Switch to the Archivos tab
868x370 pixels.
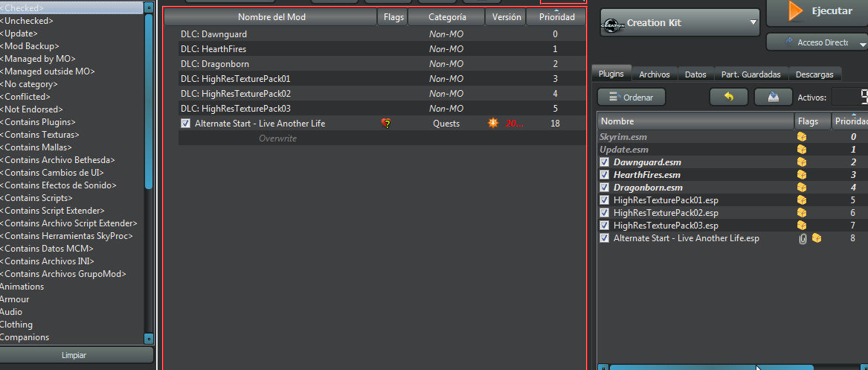click(655, 74)
